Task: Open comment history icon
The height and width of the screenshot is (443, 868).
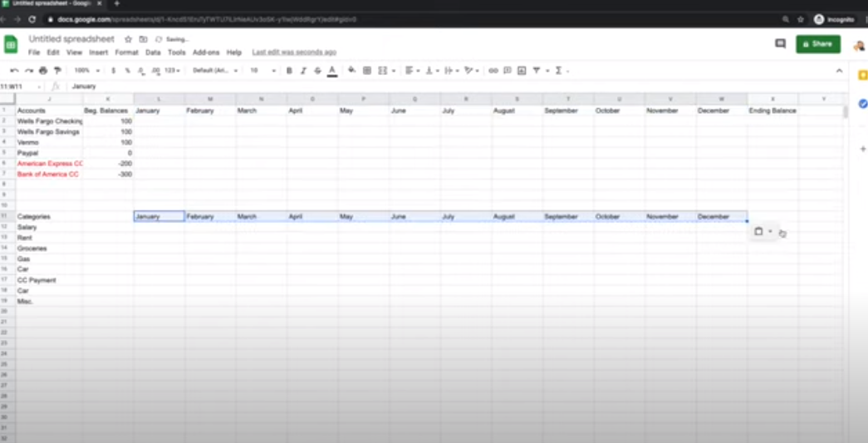Action: coord(781,44)
